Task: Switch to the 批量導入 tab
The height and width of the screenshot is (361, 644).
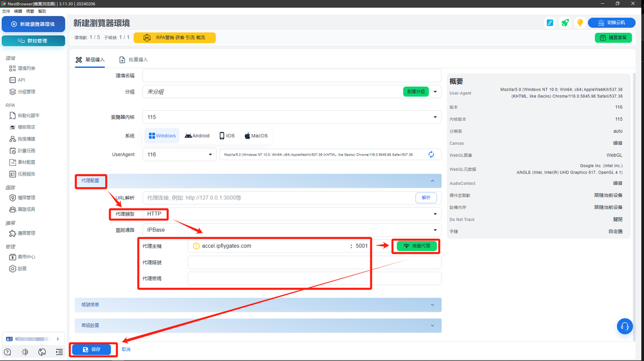Action: click(x=133, y=59)
